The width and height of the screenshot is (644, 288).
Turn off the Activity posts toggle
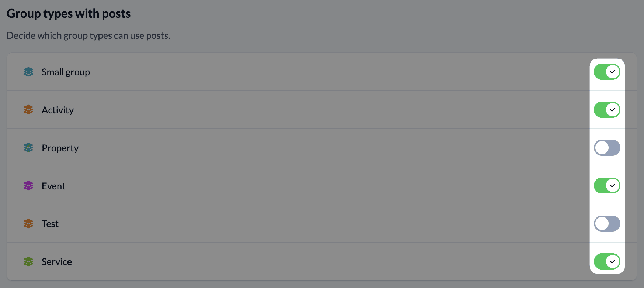[x=607, y=110]
